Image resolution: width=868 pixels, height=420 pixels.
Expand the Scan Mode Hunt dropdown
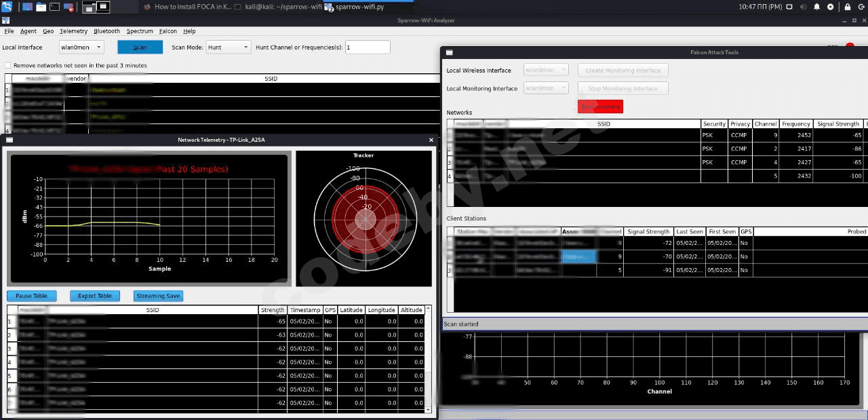(x=229, y=47)
